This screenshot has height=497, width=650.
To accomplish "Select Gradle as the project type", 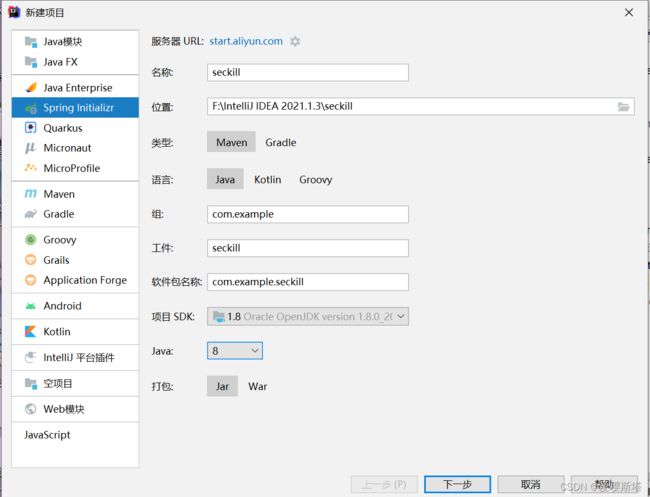I will pos(281,142).
